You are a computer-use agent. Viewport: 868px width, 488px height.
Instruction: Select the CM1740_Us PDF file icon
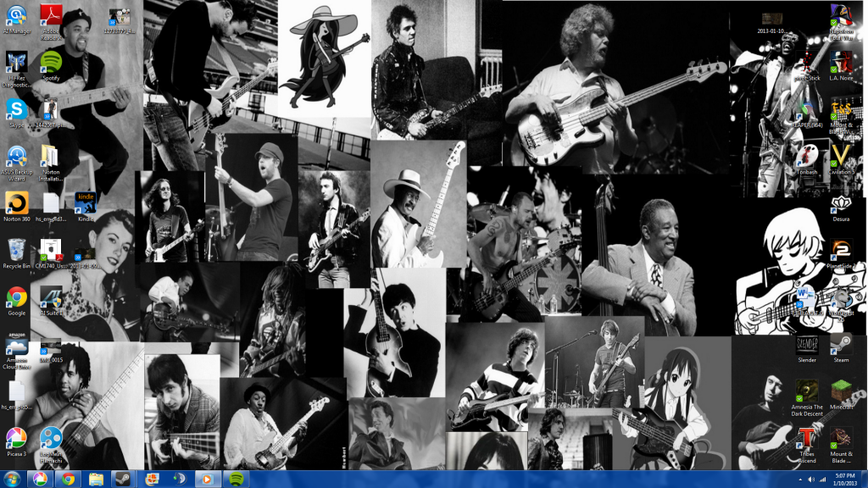point(51,254)
